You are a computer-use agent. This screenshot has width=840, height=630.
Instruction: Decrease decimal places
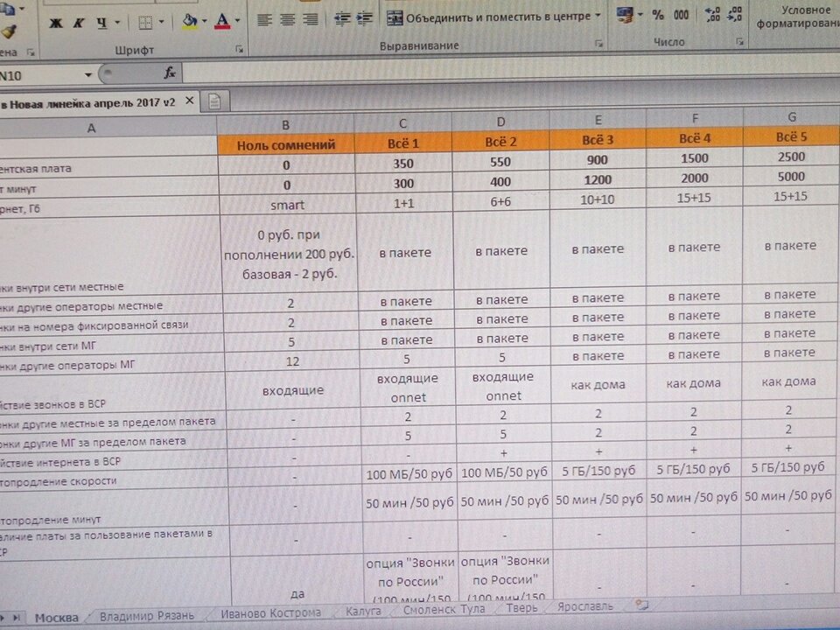[736, 13]
